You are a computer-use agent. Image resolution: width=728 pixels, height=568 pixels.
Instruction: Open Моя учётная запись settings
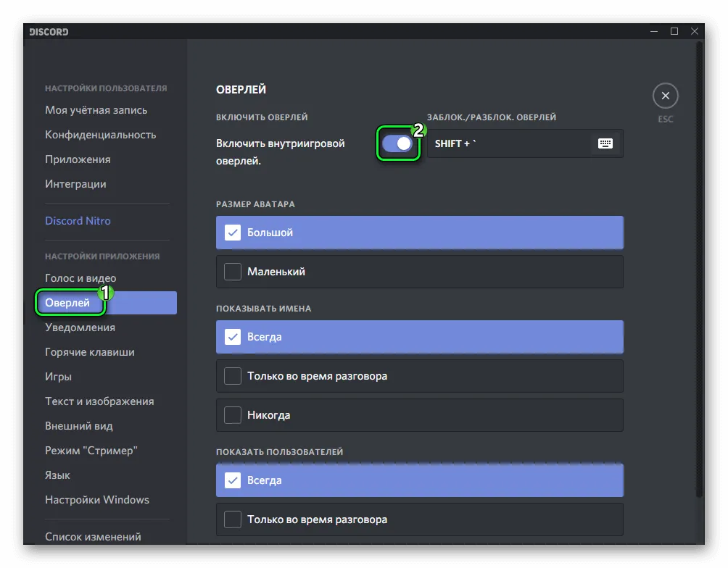(96, 110)
